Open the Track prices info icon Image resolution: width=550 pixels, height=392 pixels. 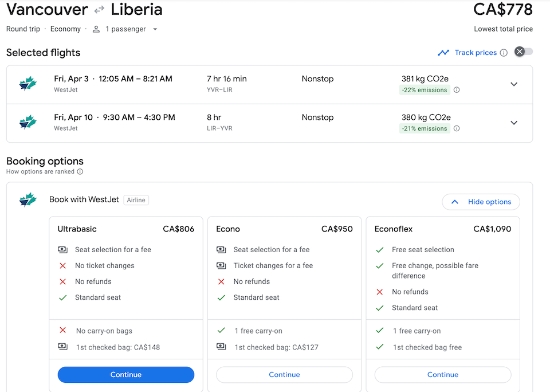point(504,53)
